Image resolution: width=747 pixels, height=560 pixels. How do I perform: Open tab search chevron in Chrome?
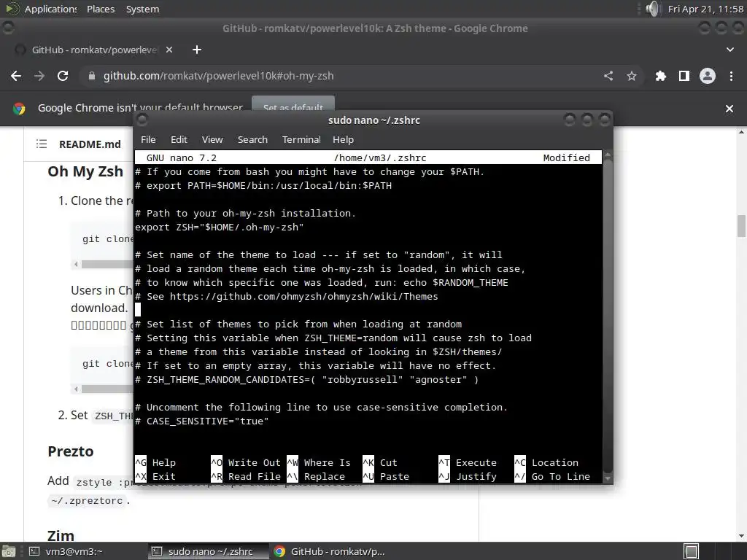[x=729, y=50]
